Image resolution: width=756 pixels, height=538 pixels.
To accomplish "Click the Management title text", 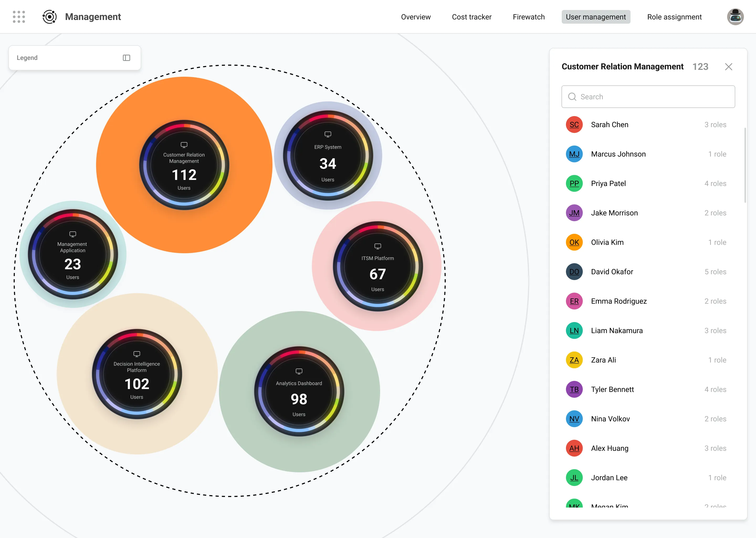I will (x=93, y=17).
